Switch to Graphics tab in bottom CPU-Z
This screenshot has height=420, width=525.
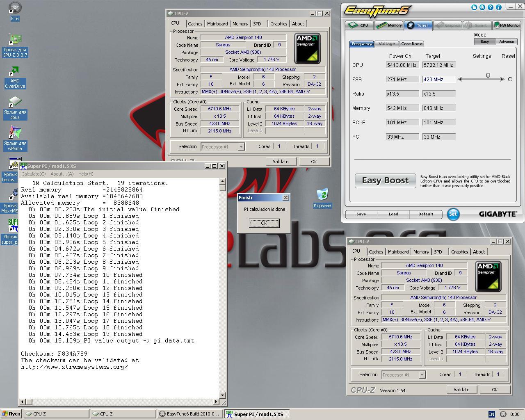tap(459, 252)
